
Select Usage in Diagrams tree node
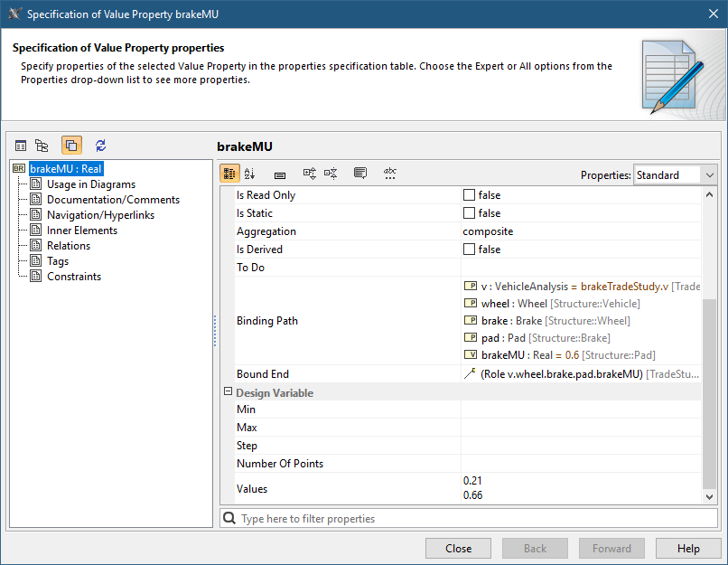click(90, 184)
